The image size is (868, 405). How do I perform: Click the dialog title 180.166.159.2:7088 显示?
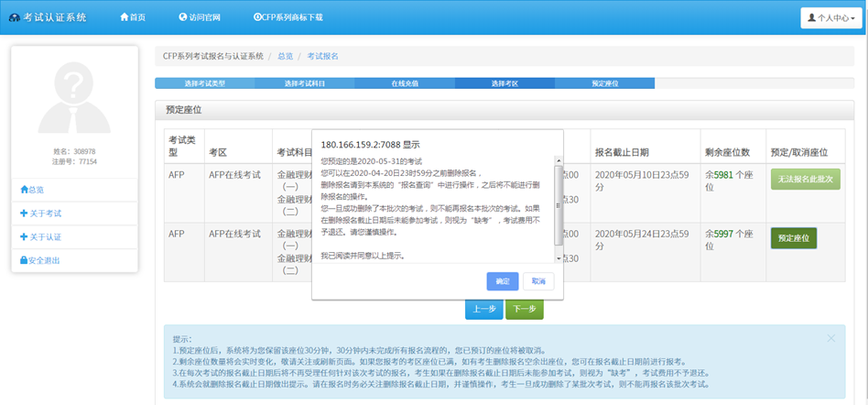370,144
